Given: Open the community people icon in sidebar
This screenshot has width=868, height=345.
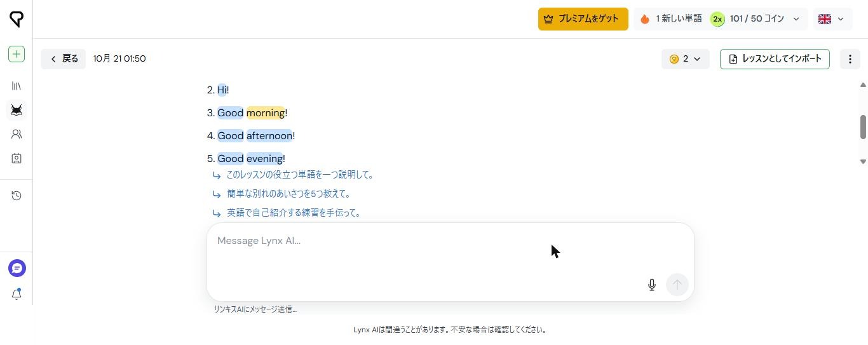Looking at the screenshot, I should point(17,134).
